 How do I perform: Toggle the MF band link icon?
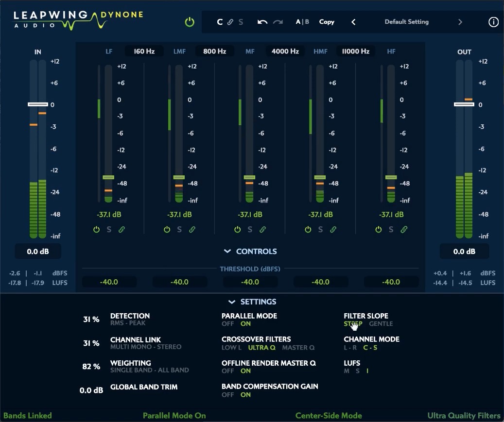(262, 229)
